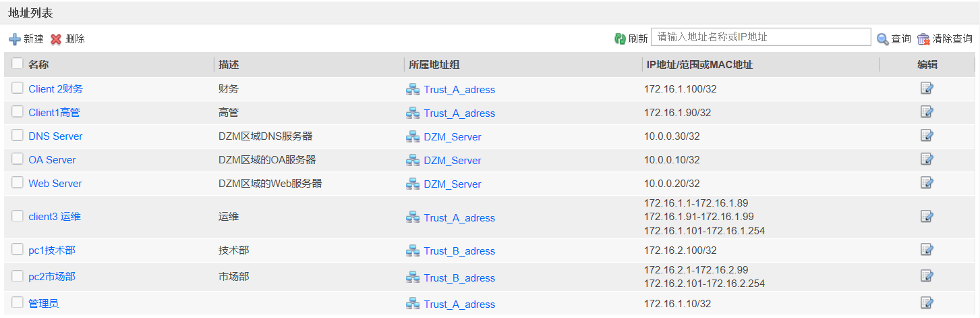Check the box for Client 2财务
This screenshot has width=980, height=318.
tap(18, 88)
